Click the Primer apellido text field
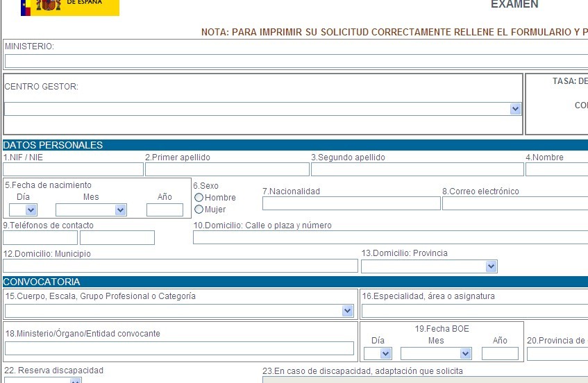Image resolution: width=588 pixels, height=383 pixels. pos(227,169)
